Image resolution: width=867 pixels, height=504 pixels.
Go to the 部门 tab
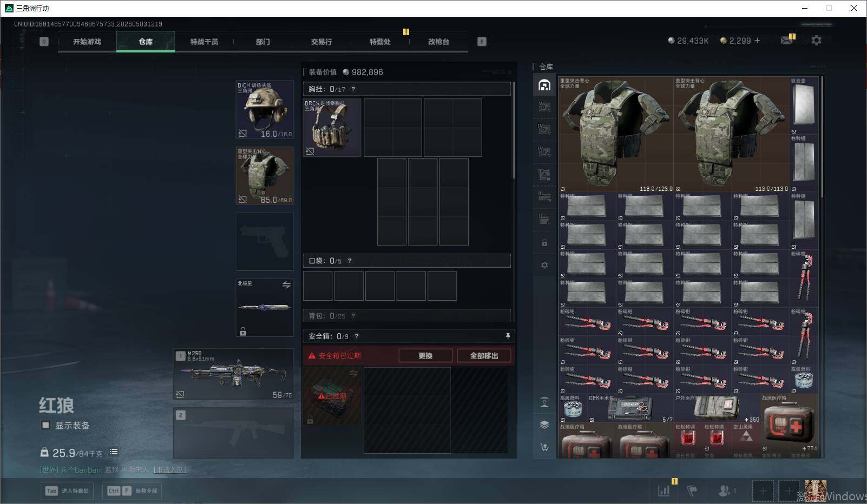[263, 42]
